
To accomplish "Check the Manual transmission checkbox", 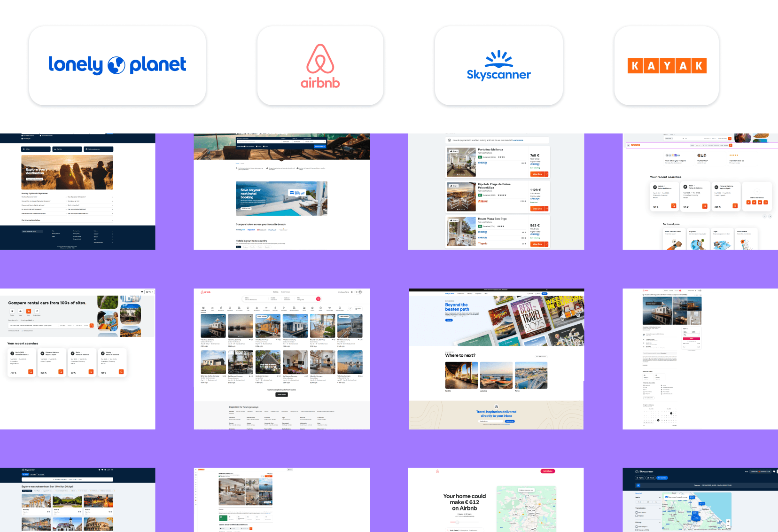I will coord(637,516).
